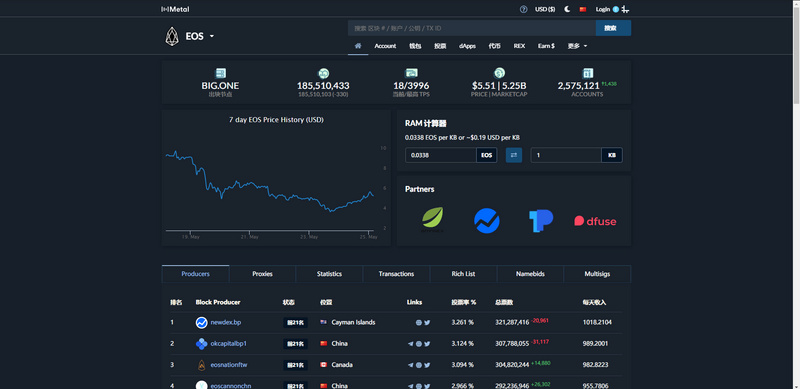Click the Twitter icon for newdex.bp
Screen dimensions: 800x389
click(427, 323)
